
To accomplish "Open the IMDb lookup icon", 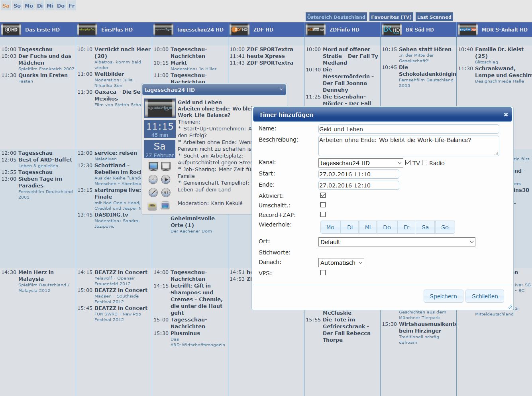I will tap(152, 206).
